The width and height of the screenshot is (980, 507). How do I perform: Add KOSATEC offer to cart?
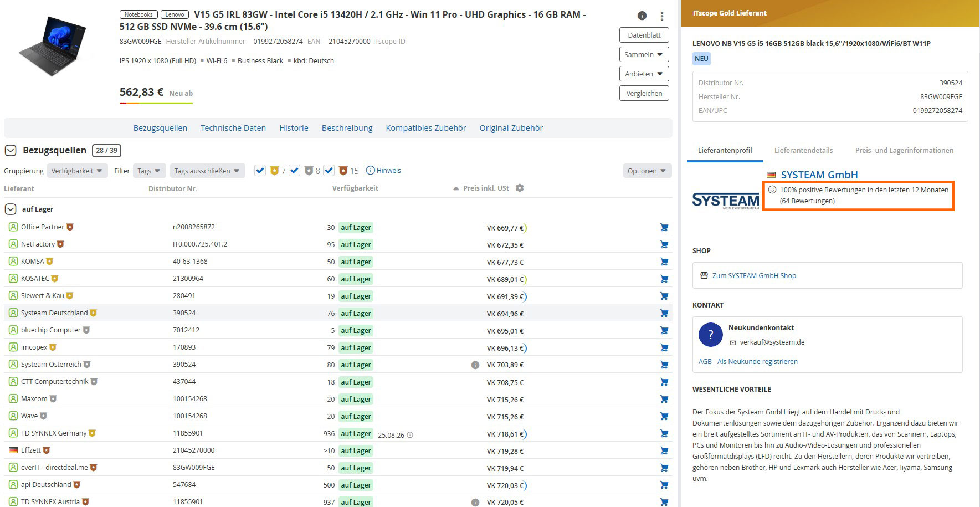(x=664, y=279)
